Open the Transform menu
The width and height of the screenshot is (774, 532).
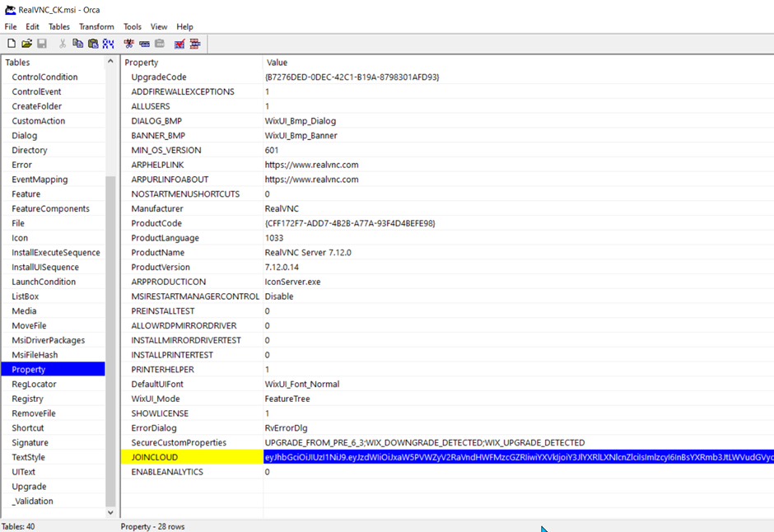coord(96,26)
